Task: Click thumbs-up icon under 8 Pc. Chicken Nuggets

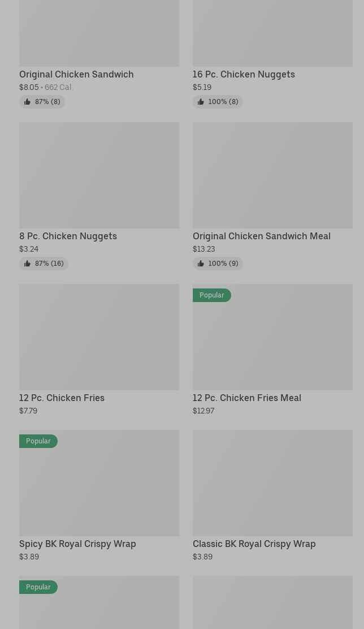Action: click(27, 264)
